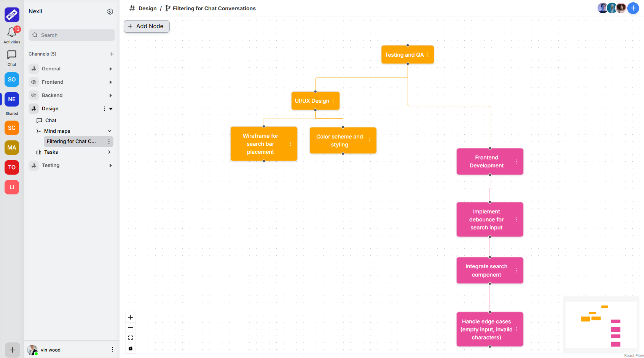Screen dimensions: 644x358
Task: Collapse the Design channel
Action: coord(111,109)
